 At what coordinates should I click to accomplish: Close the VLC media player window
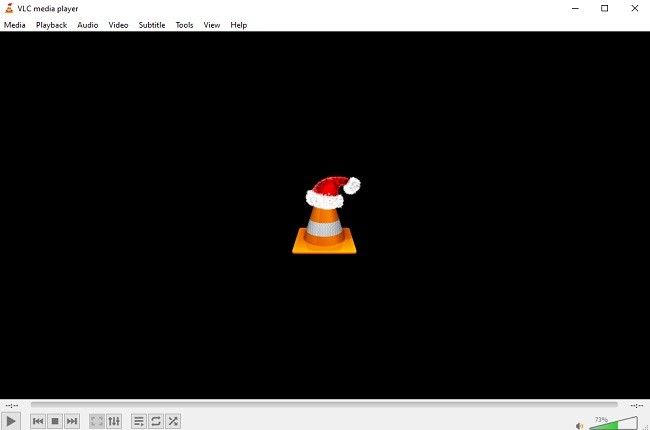pos(635,8)
